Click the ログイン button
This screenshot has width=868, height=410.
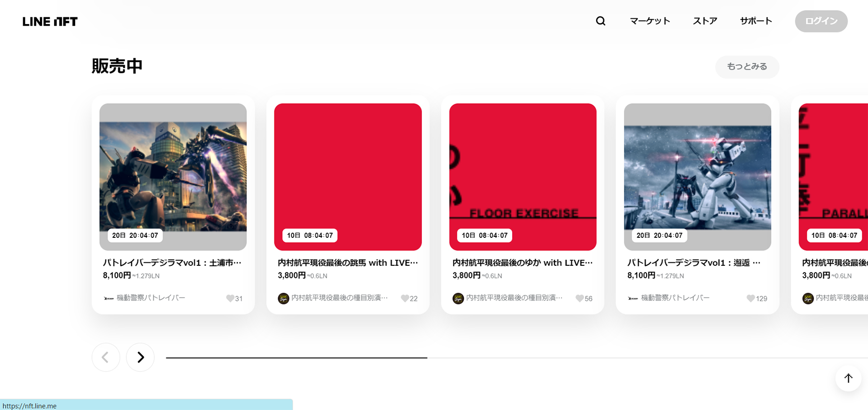pyautogui.click(x=821, y=21)
